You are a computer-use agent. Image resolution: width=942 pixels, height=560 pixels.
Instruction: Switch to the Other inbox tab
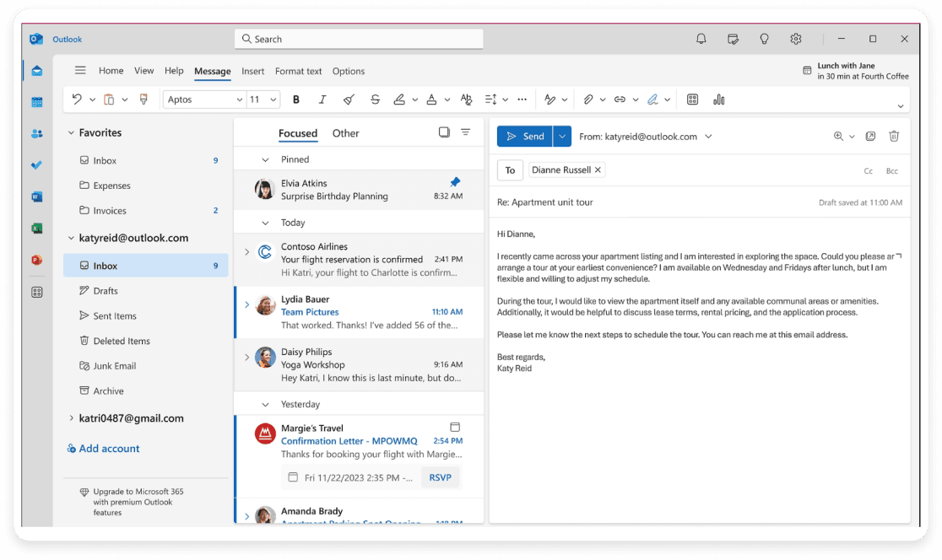pyautogui.click(x=345, y=132)
